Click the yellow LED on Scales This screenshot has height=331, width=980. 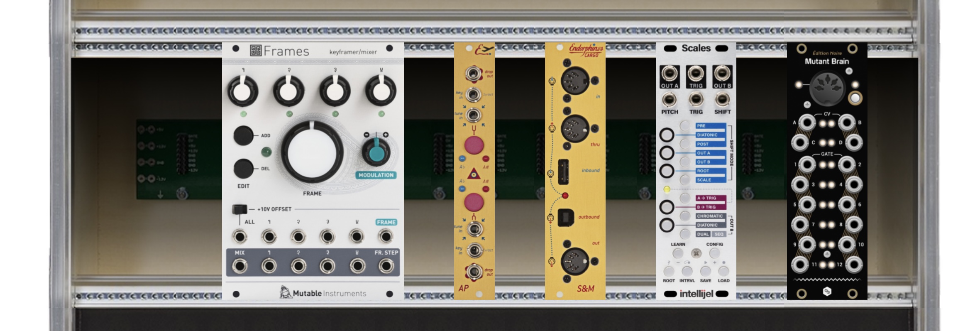coord(667,189)
